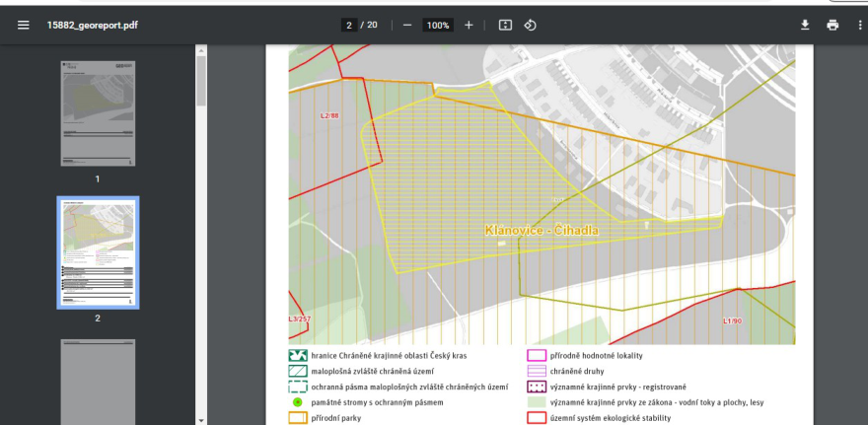Select page 2 thumbnail
868x425 pixels.
[98, 252]
